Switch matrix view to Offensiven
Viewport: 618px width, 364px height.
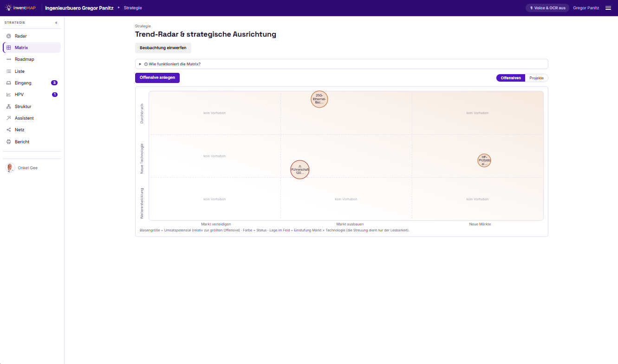pos(511,78)
